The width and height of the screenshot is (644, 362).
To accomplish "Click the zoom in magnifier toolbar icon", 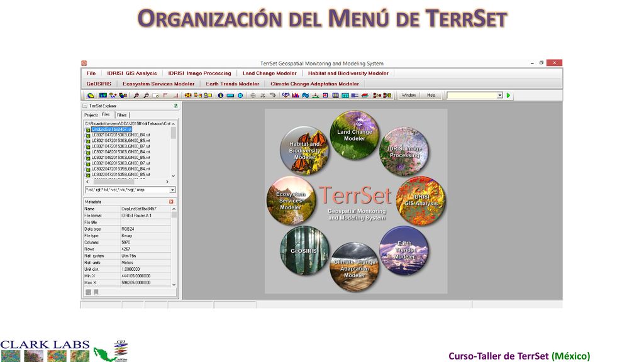I will tap(136, 96).
